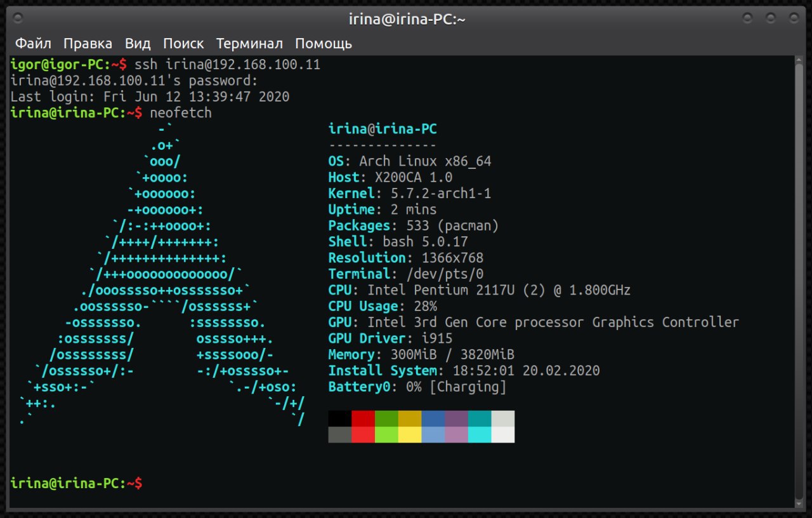Screen dimensions: 812x518
Task: Click the mustard yellow palette block
Action: coord(410,418)
